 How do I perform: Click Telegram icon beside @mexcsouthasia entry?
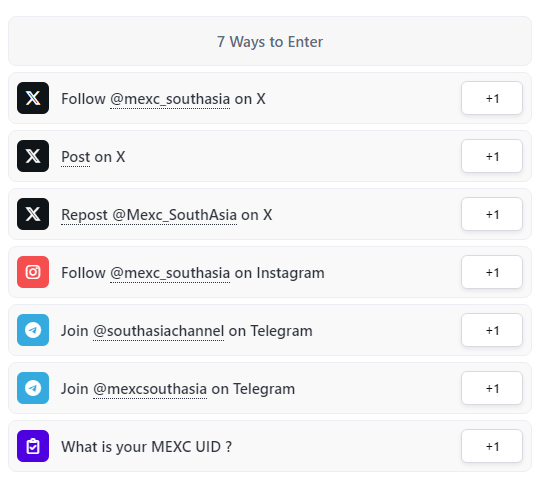33,388
